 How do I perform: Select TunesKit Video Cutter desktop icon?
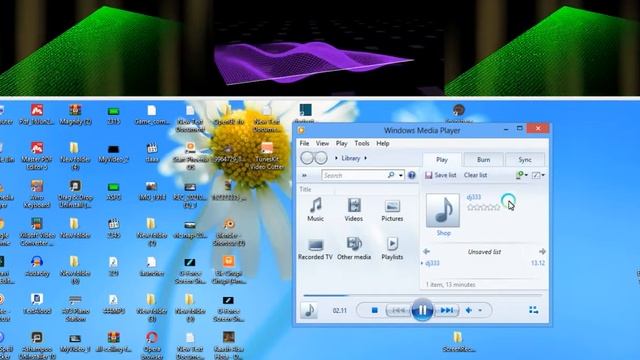[x=267, y=156]
